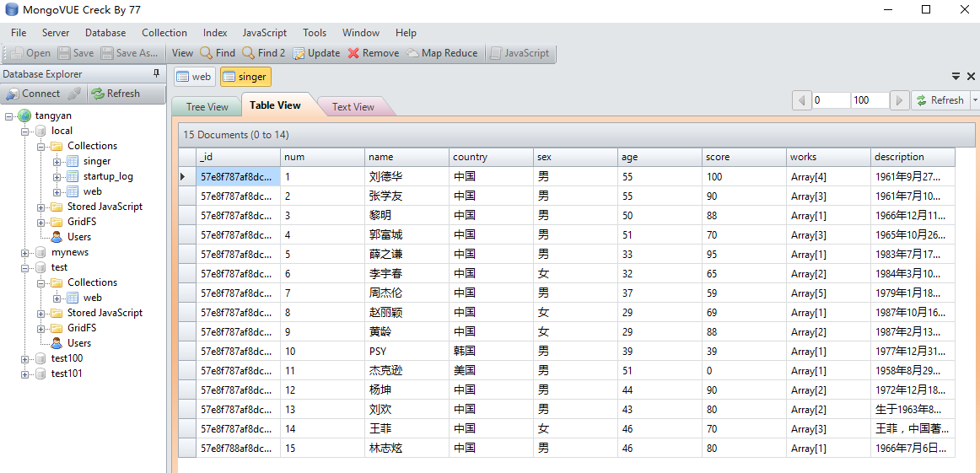Open the Window menu
Screen dimensions: 980x473
coord(361,33)
